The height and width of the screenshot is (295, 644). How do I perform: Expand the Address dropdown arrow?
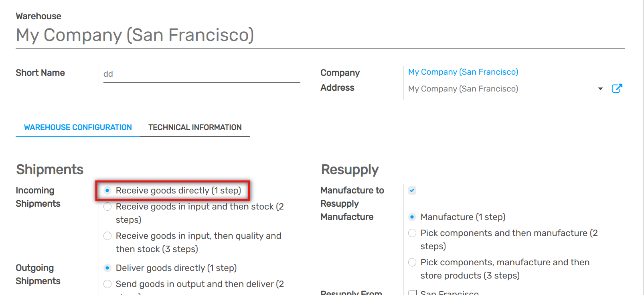pyautogui.click(x=600, y=89)
